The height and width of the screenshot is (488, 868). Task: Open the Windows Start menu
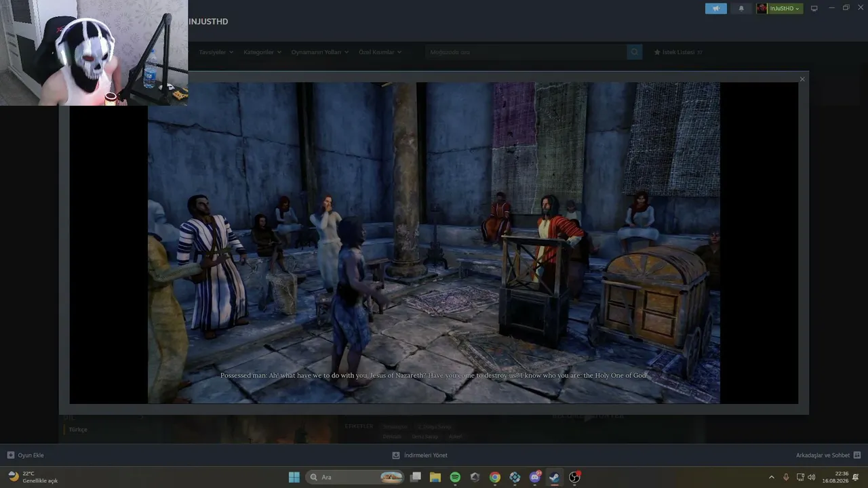[294, 477]
